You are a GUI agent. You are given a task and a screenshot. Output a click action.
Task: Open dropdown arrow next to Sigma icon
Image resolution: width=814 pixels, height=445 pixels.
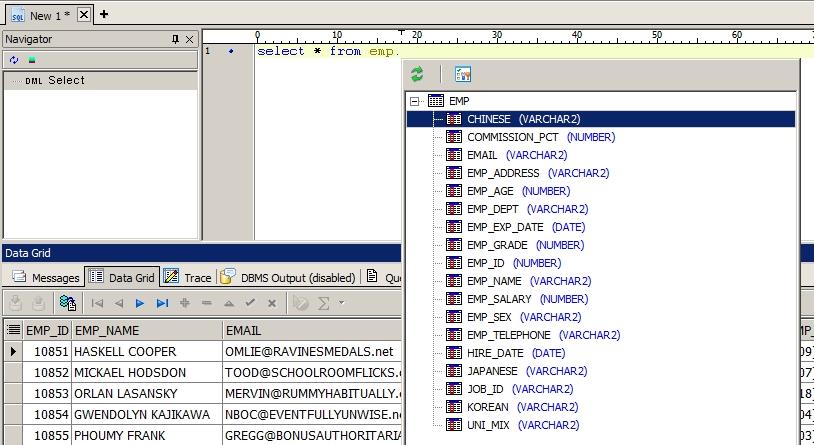(341, 303)
